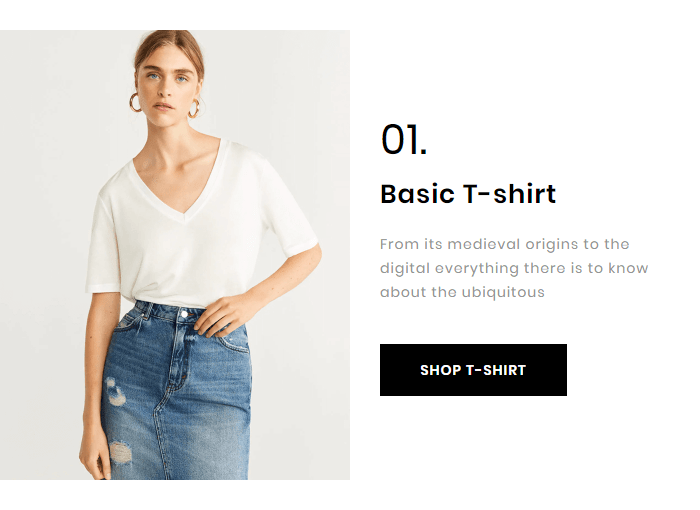Click the model's right-side gold hoop earring
700x510 pixels.
(x=195, y=109)
